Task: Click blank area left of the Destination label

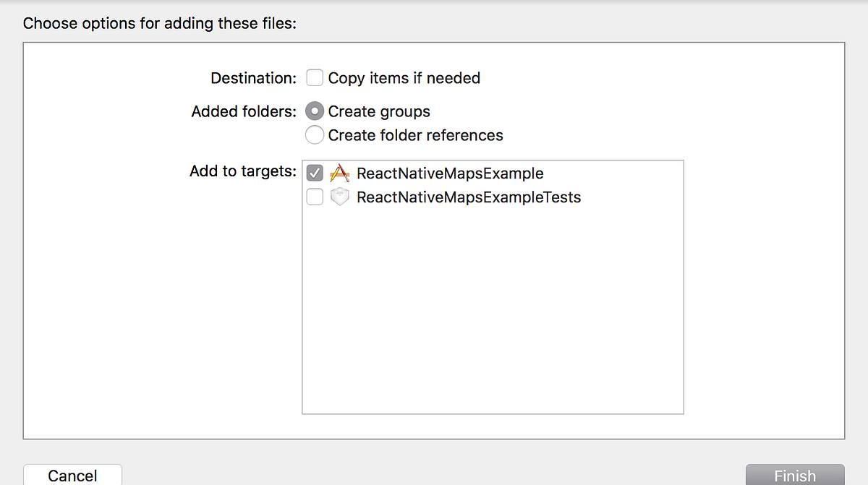Action: pyautogui.click(x=109, y=78)
